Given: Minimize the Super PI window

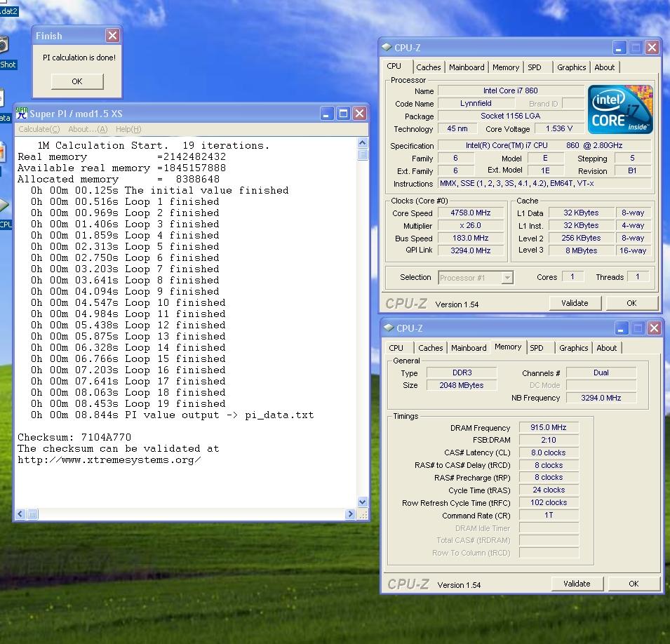Looking at the screenshot, I should [327, 114].
